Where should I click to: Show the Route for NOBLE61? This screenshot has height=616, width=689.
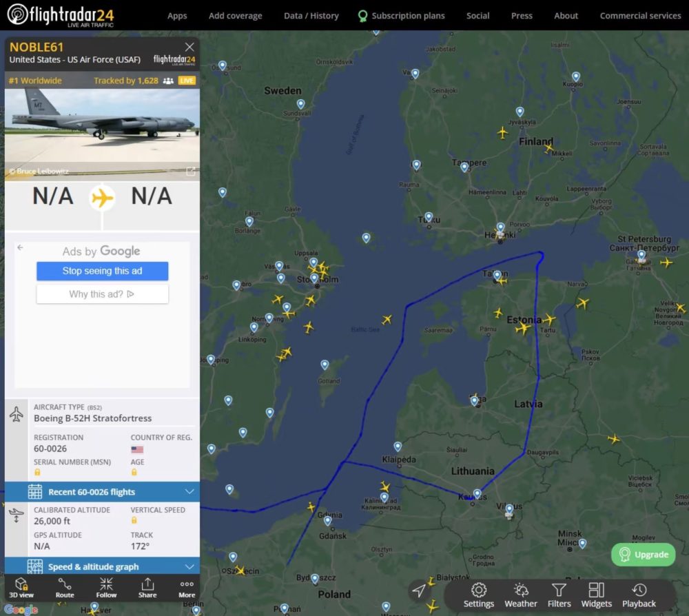[x=65, y=588]
